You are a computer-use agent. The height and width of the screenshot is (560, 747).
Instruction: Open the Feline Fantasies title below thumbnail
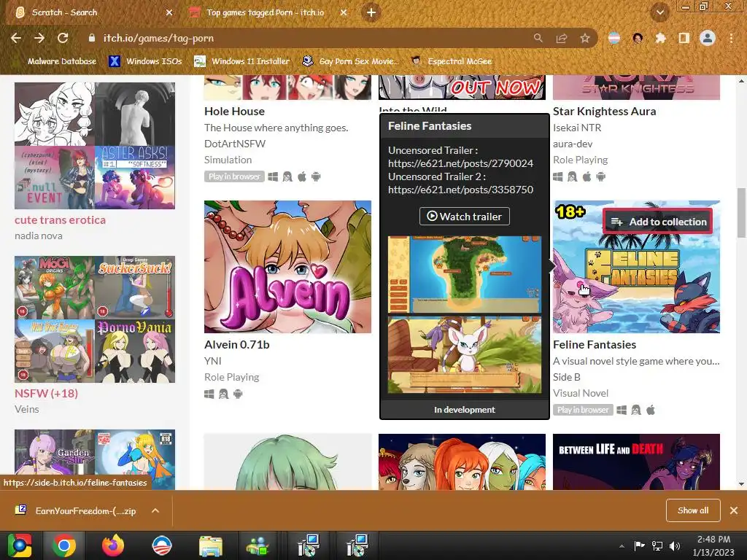(595, 344)
